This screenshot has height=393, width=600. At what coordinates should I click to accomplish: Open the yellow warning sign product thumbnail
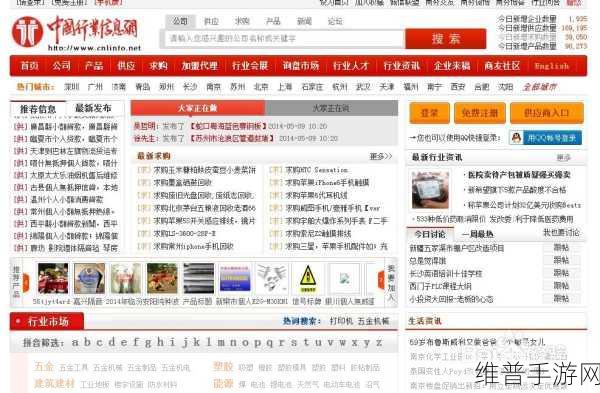click(308, 279)
